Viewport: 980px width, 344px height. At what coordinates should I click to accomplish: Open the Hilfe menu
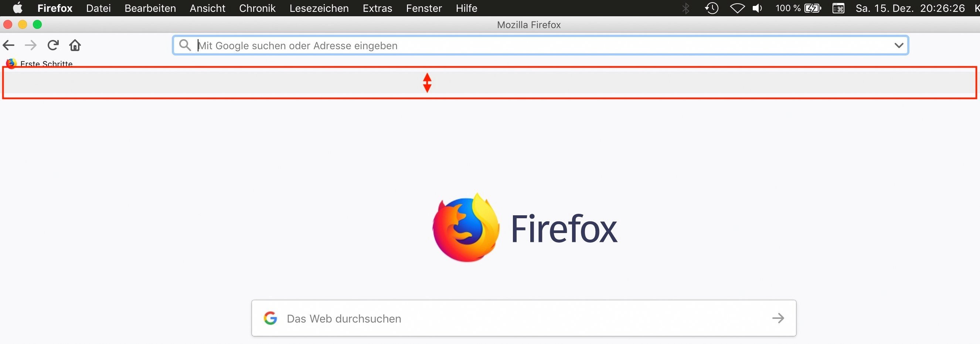click(466, 8)
